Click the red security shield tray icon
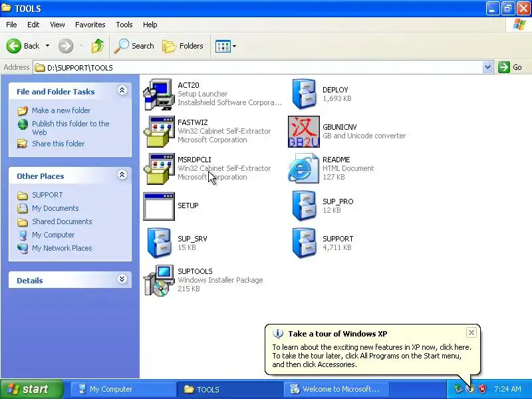 click(483, 389)
